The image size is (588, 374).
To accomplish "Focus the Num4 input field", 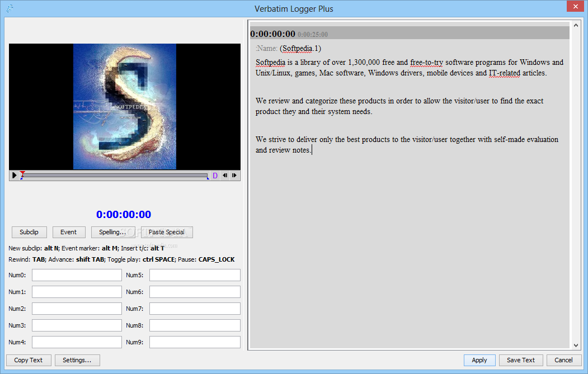I will coord(77,342).
